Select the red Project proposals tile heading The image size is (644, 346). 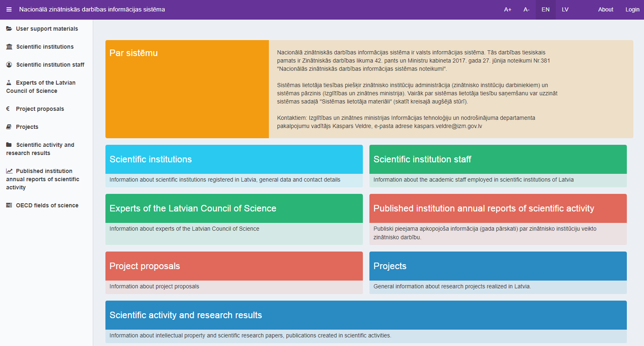click(234, 266)
